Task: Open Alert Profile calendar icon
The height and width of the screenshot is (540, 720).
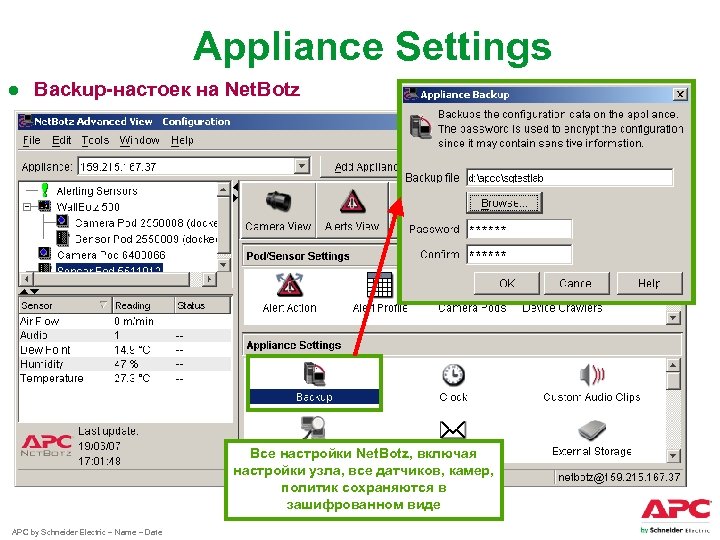Action: [x=379, y=285]
